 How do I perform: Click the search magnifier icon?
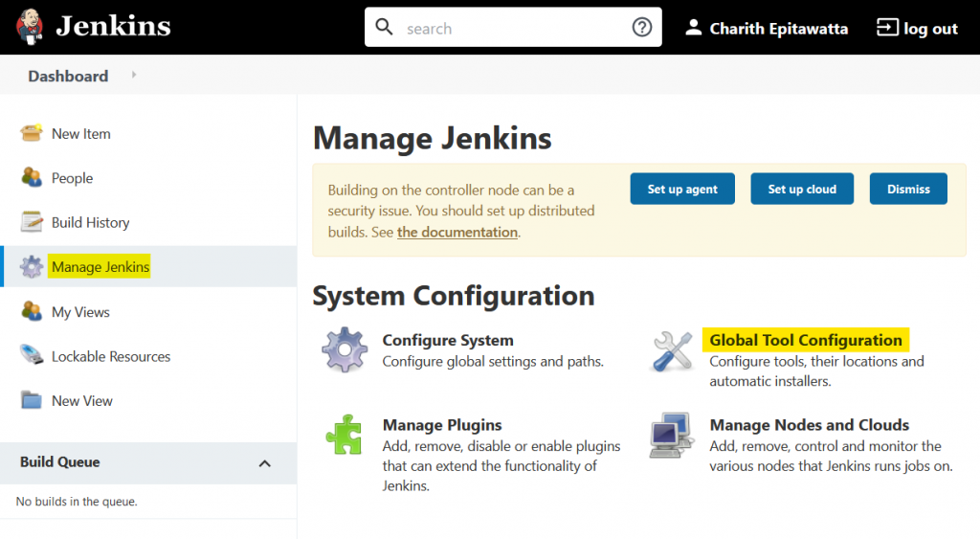384,27
